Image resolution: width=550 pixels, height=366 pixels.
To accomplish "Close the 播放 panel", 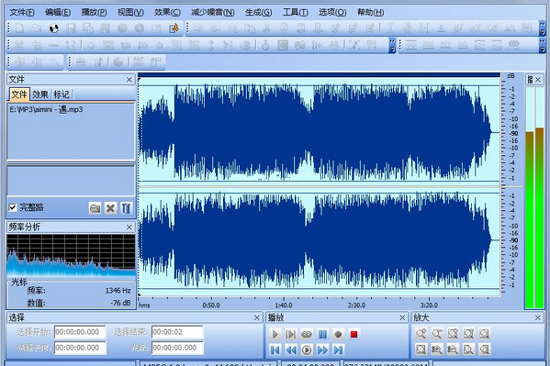I will [x=402, y=318].
